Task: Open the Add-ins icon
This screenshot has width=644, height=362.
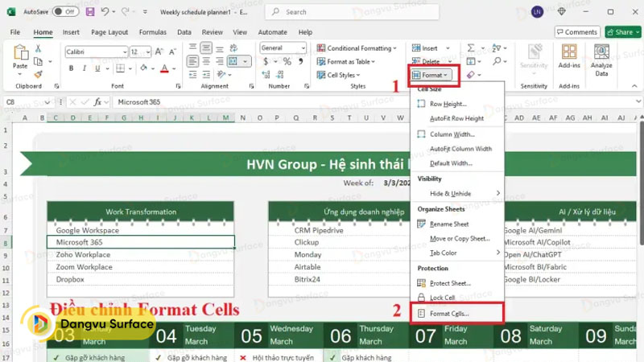Action: (x=569, y=52)
